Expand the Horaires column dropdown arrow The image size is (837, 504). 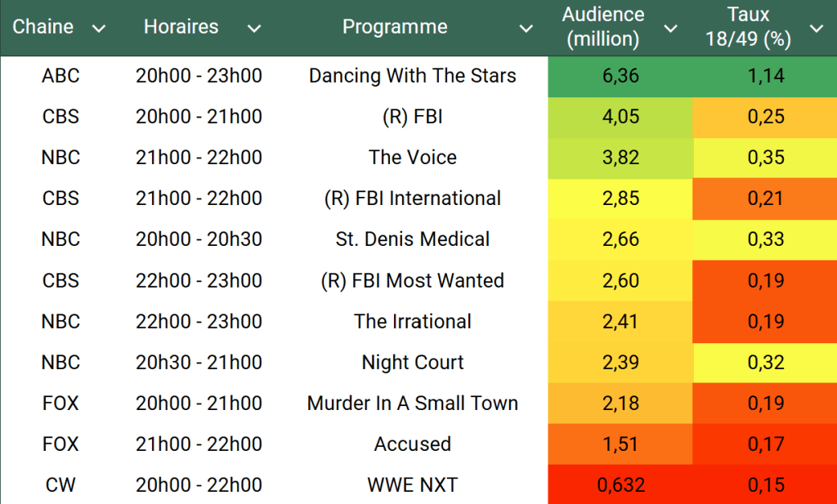click(x=254, y=29)
